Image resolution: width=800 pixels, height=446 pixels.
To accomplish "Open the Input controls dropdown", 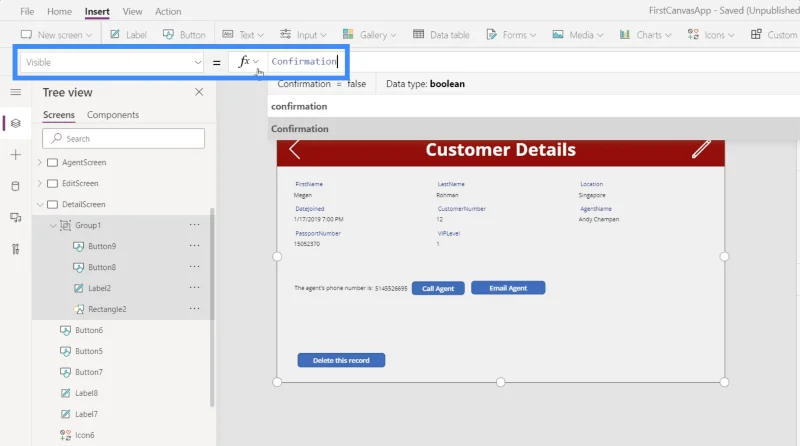I will (x=303, y=35).
